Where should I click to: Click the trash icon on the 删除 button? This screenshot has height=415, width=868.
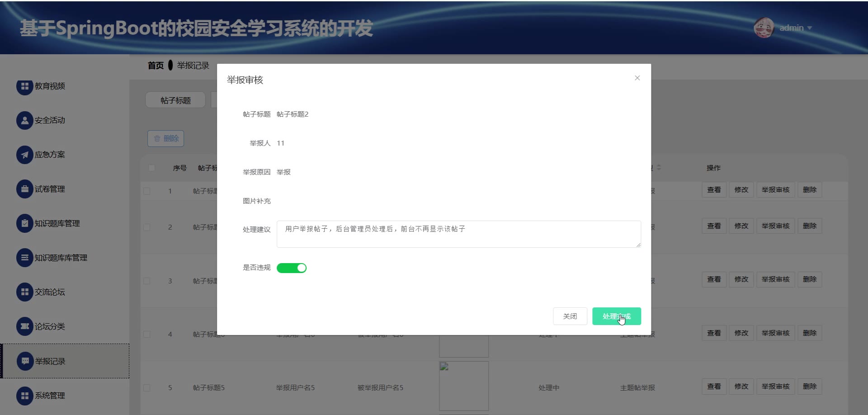[x=157, y=138]
